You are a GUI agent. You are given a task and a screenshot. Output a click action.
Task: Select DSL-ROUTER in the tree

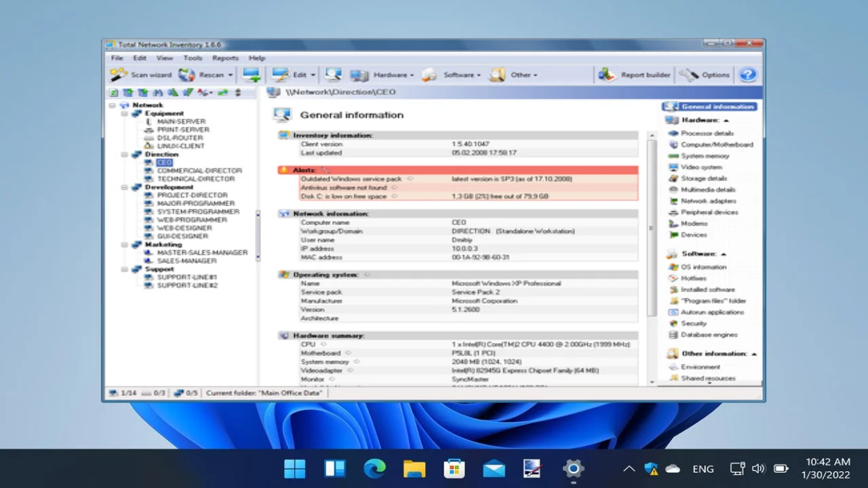pyautogui.click(x=180, y=138)
